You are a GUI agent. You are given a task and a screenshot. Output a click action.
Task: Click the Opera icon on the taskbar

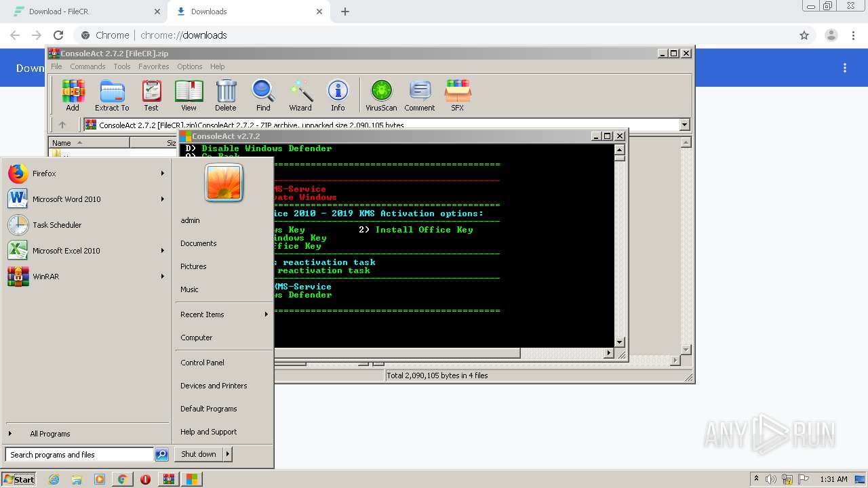145,479
